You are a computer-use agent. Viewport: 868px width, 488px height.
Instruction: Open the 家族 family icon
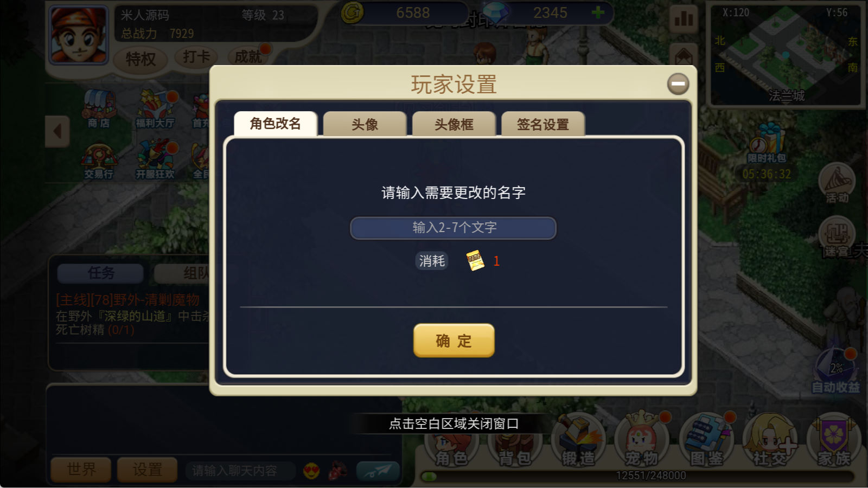pyautogui.click(x=834, y=440)
